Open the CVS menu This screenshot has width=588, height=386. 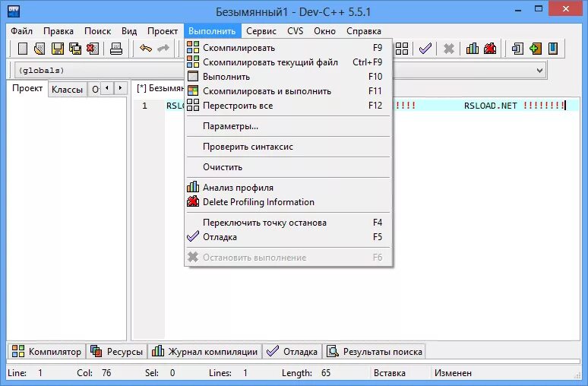pyautogui.click(x=295, y=31)
